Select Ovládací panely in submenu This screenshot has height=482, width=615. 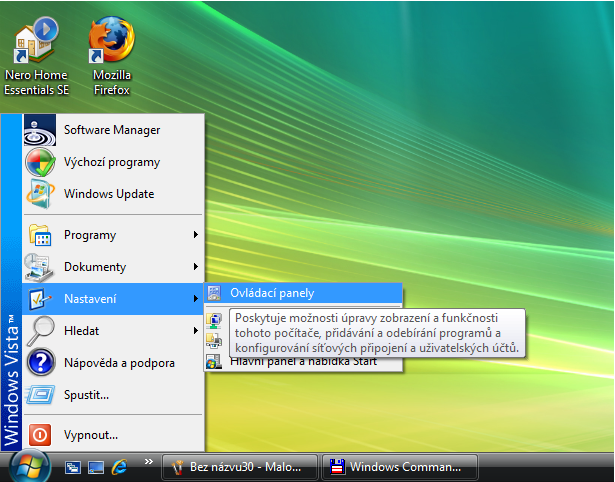(304, 293)
